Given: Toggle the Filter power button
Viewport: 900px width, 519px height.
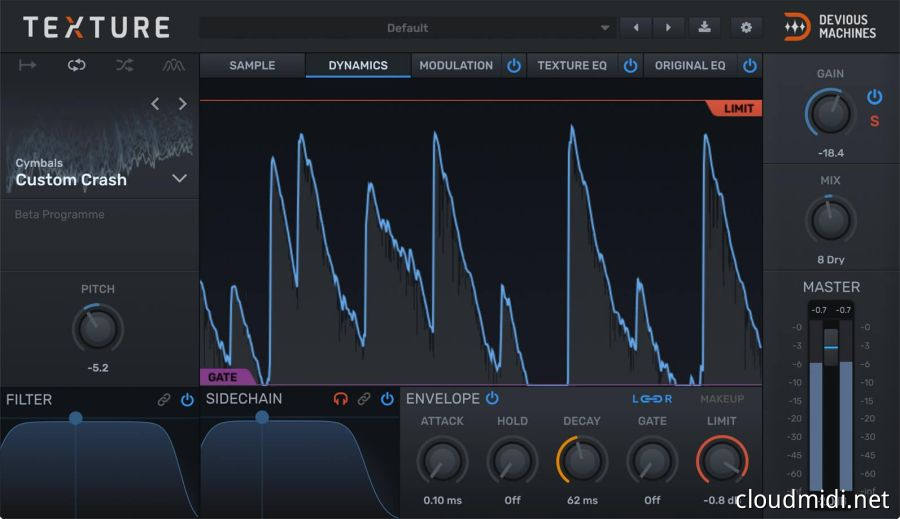Looking at the screenshot, I should [x=187, y=400].
